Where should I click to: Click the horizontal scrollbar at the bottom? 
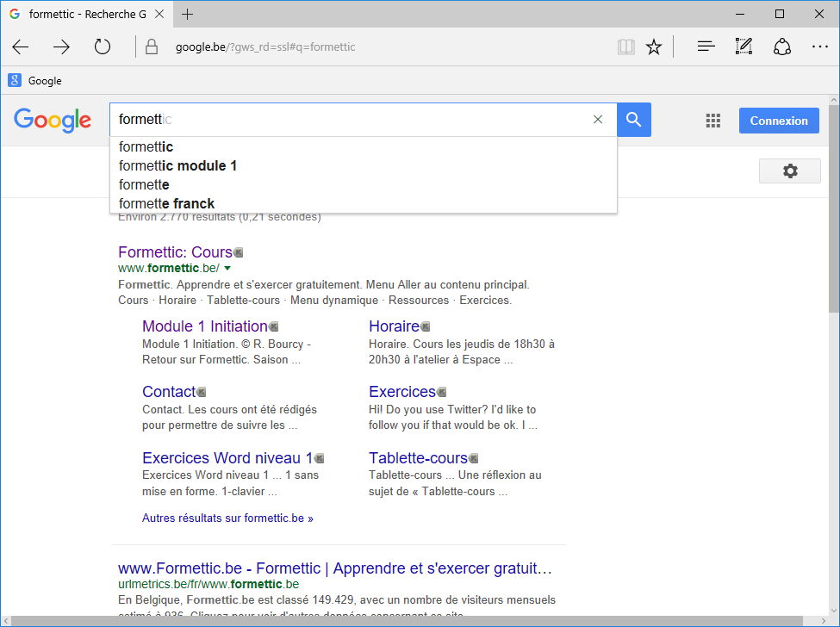coord(408,621)
